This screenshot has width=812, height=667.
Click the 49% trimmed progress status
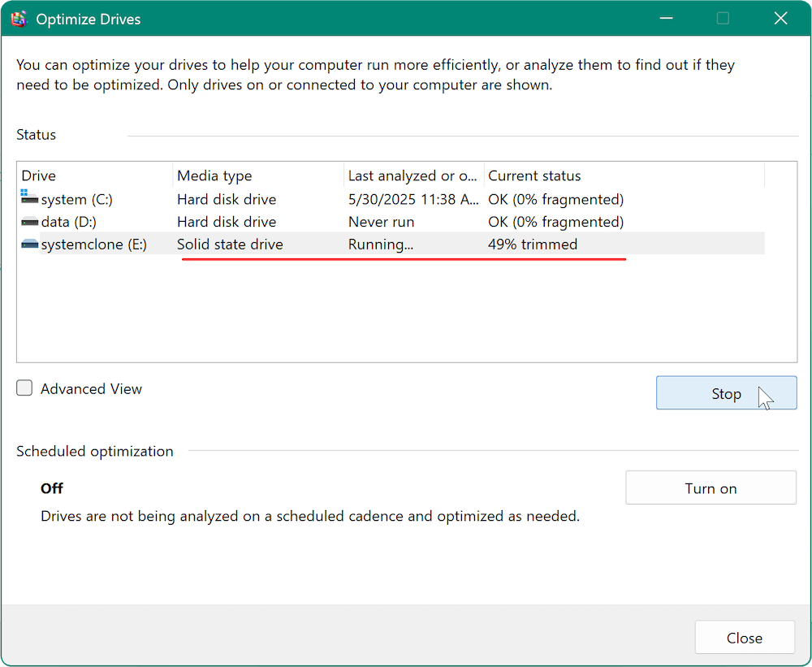[x=533, y=245]
